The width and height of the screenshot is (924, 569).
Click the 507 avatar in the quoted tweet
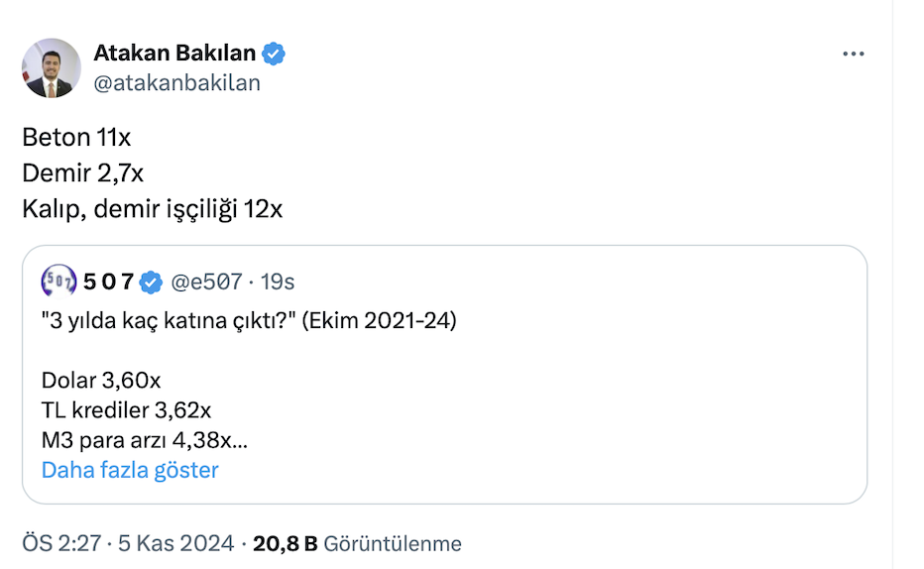[58, 283]
